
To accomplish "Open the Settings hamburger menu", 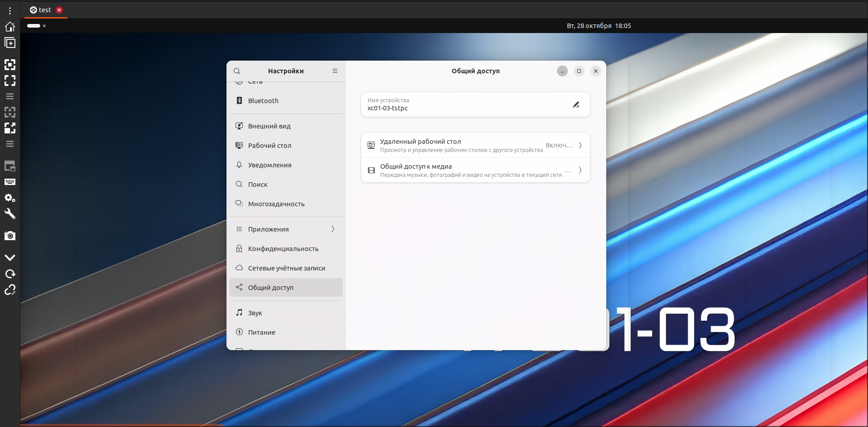I will pyautogui.click(x=335, y=71).
